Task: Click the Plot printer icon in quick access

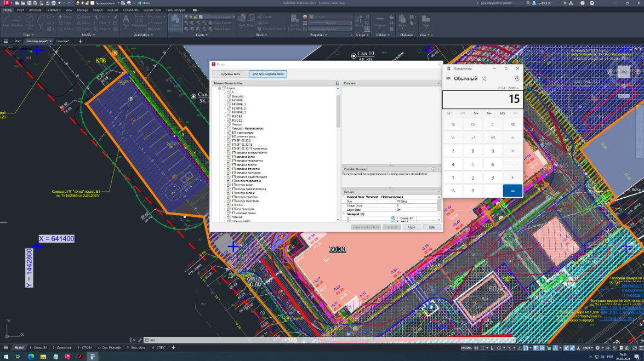Action: 53,3
